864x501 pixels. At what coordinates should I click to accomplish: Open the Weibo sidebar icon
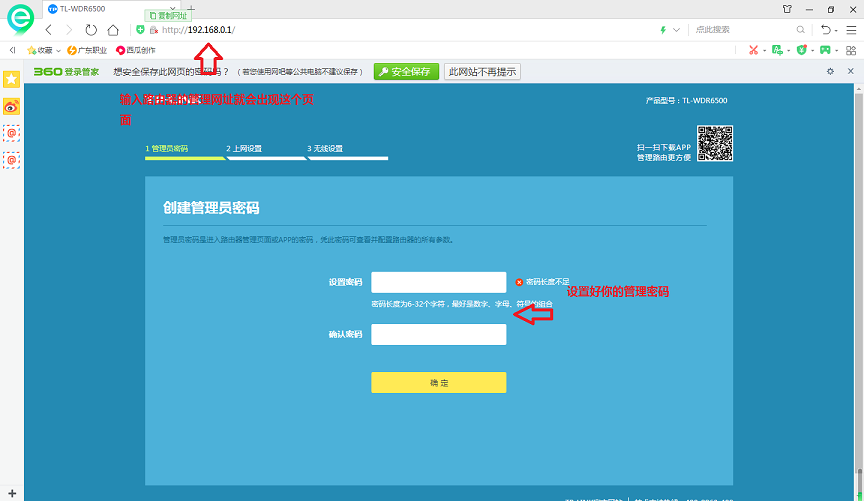(x=11, y=106)
